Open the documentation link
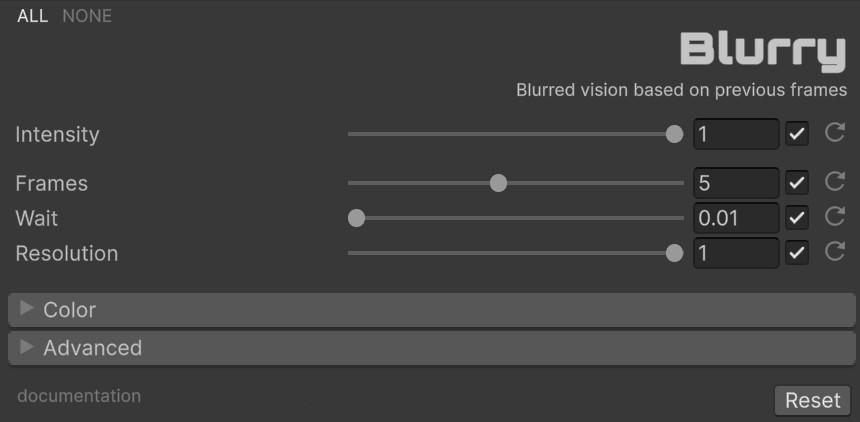860x422 pixels. (x=79, y=396)
